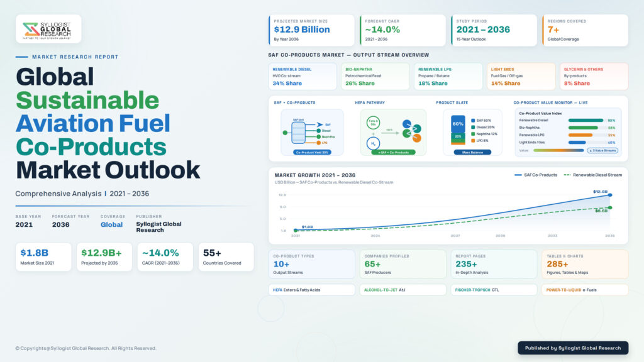
Task: Click the Fats & Oils circle
Action: [373, 123]
